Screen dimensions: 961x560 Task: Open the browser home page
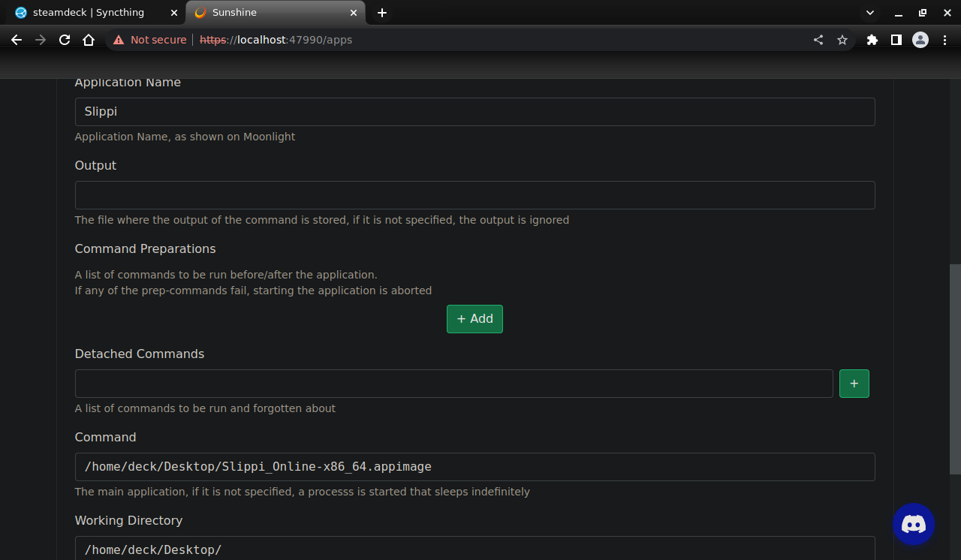point(89,40)
